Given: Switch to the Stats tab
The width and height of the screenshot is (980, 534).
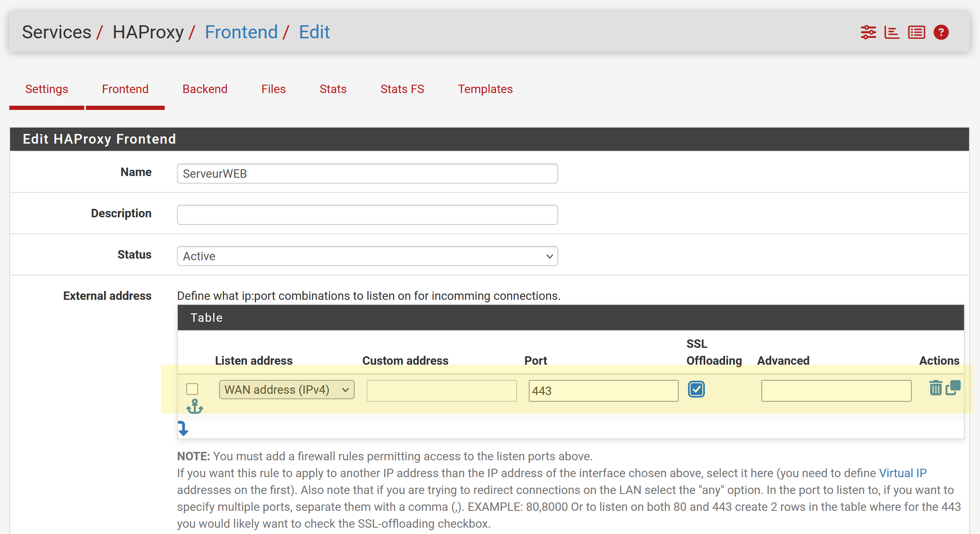Looking at the screenshot, I should [333, 89].
